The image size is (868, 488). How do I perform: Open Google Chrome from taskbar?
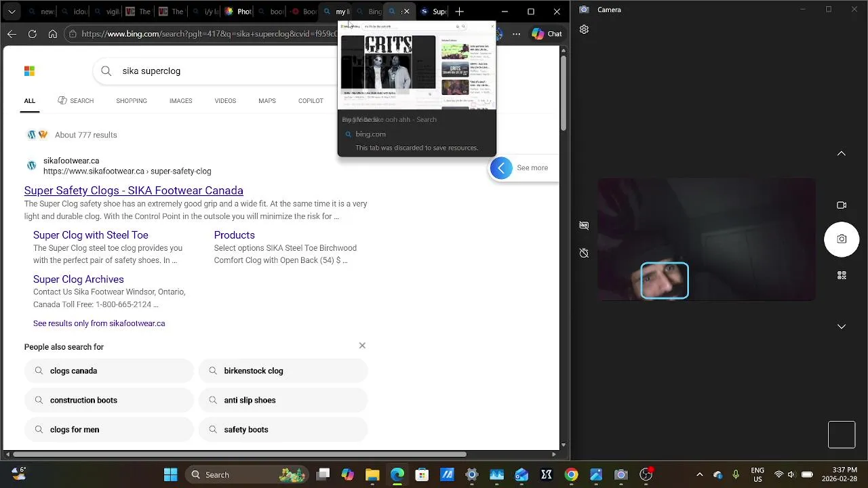tap(571, 474)
